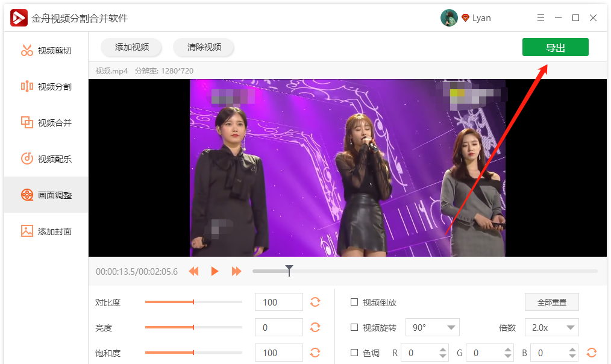Select the 画面调整 sidebar item
611x364 pixels.
(46, 195)
